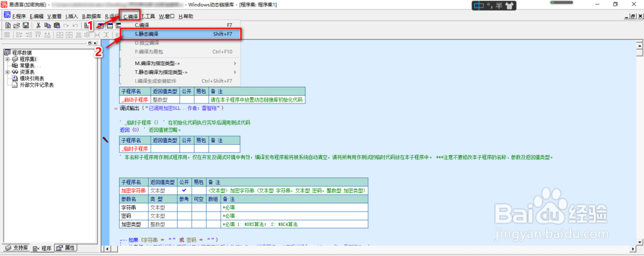Click the grayed center-horizontally icon in second toolbar
Image resolution: width=644 pixels, height=256 pixels.
[60, 35]
